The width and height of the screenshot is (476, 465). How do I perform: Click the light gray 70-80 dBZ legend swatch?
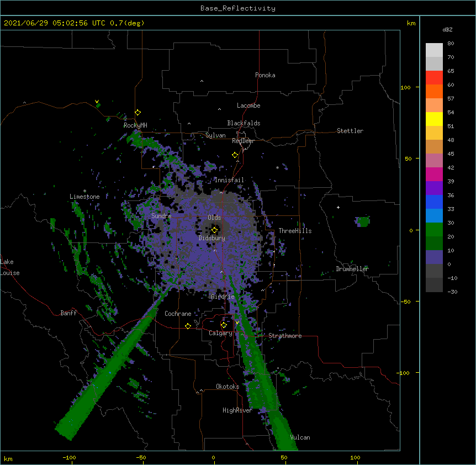[x=434, y=50]
